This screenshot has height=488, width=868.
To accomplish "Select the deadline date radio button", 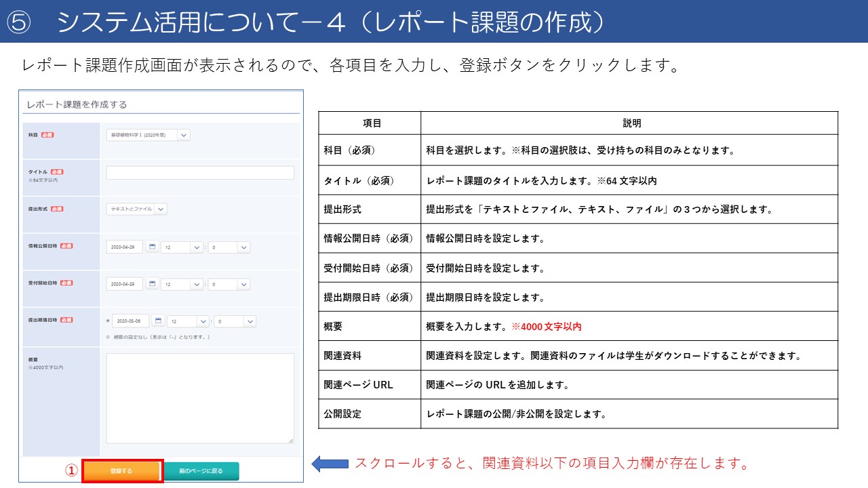I will 108,321.
